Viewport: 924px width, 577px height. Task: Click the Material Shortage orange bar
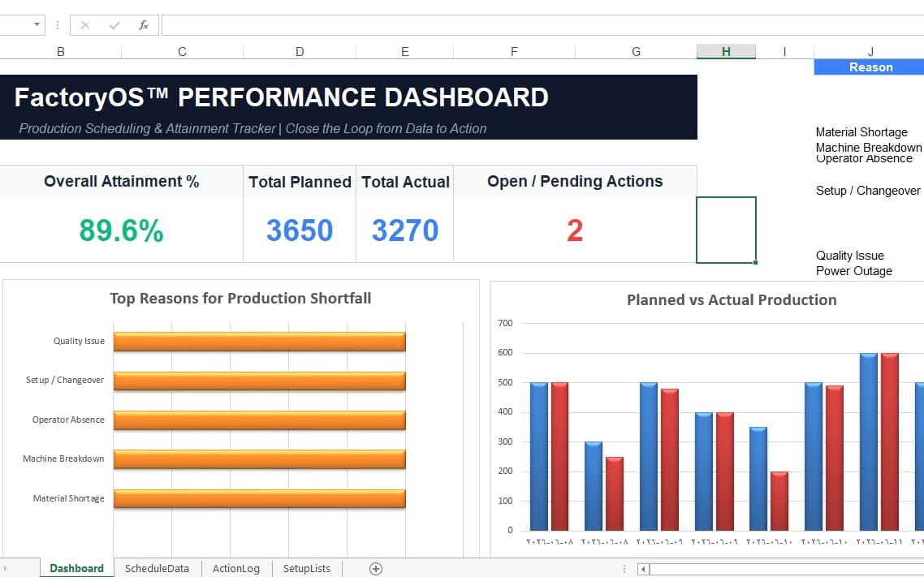click(259, 499)
